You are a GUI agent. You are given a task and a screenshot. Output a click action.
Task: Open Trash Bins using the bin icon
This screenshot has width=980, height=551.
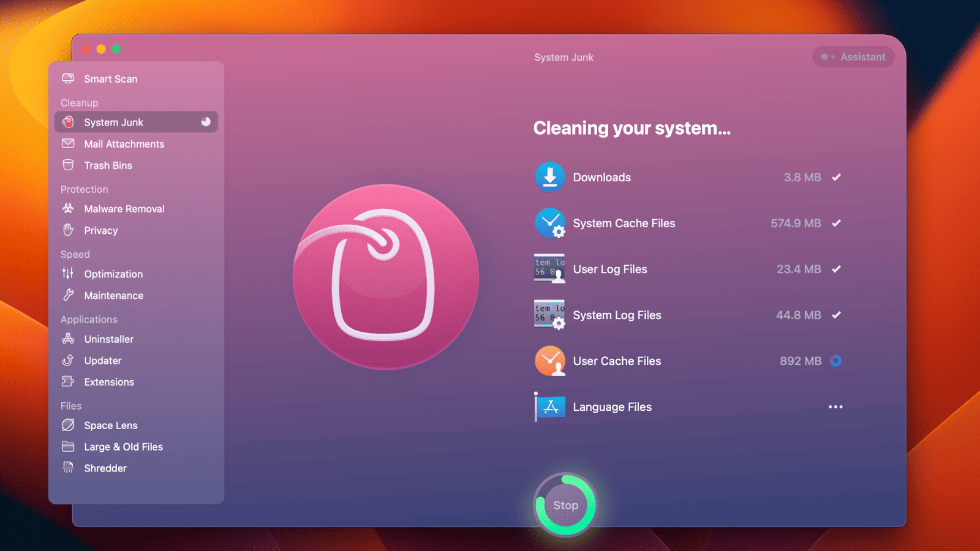click(x=68, y=165)
